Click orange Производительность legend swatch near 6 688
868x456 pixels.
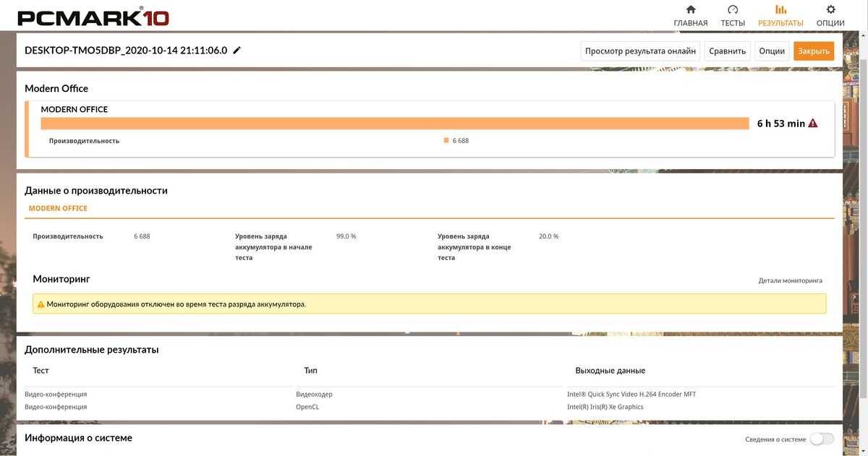pos(446,141)
